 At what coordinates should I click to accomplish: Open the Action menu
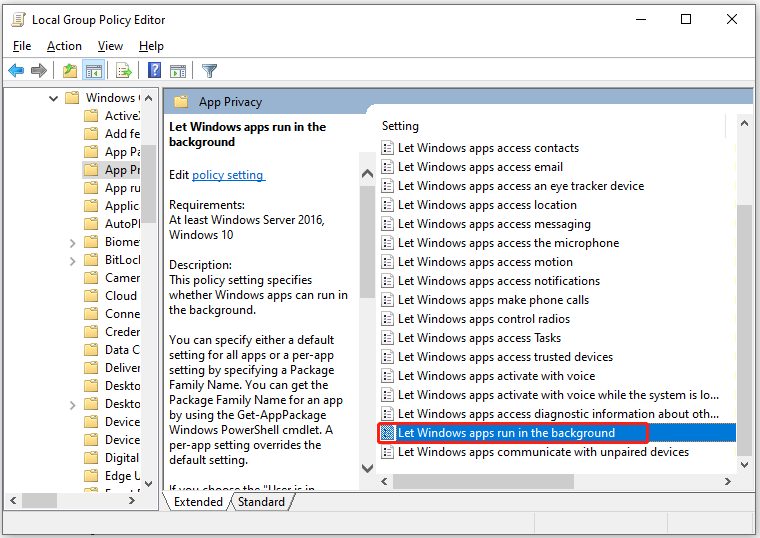tap(64, 46)
